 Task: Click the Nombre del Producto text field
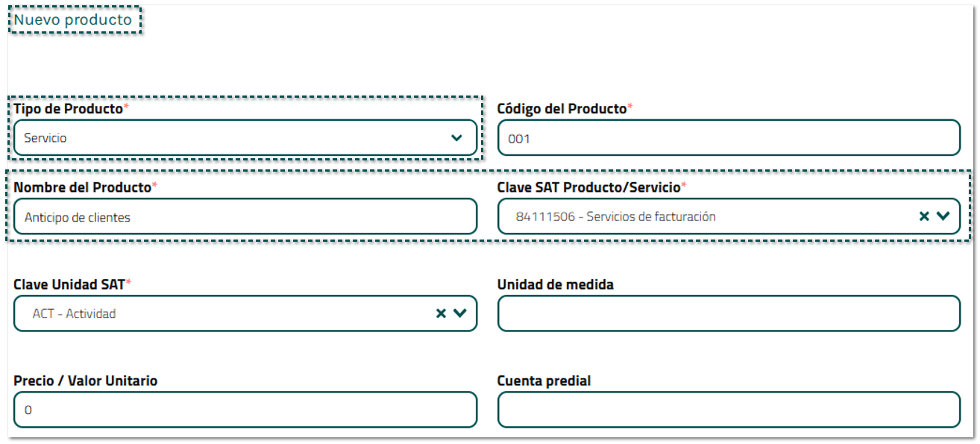tap(245, 217)
